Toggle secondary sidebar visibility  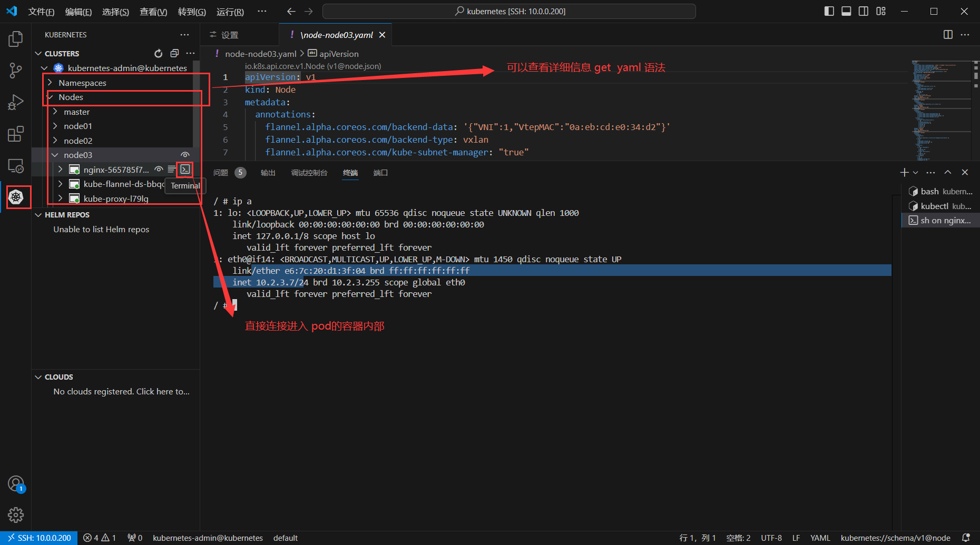point(864,11)
